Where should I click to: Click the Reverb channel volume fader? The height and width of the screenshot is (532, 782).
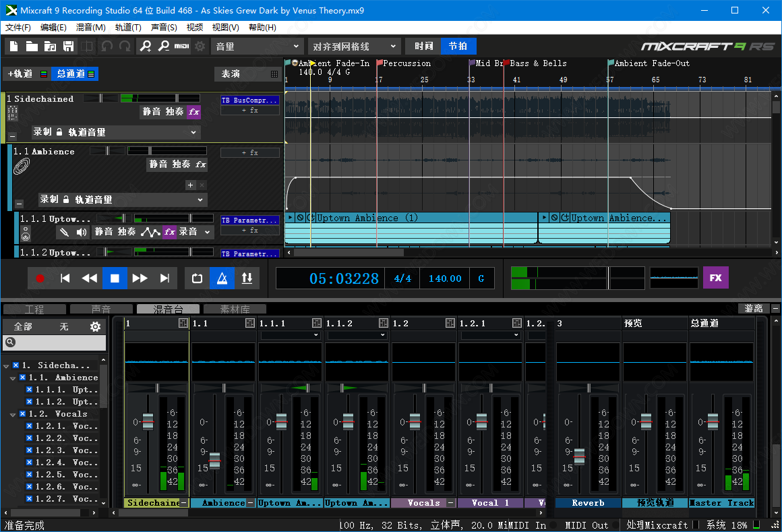(x=579, y=456)
